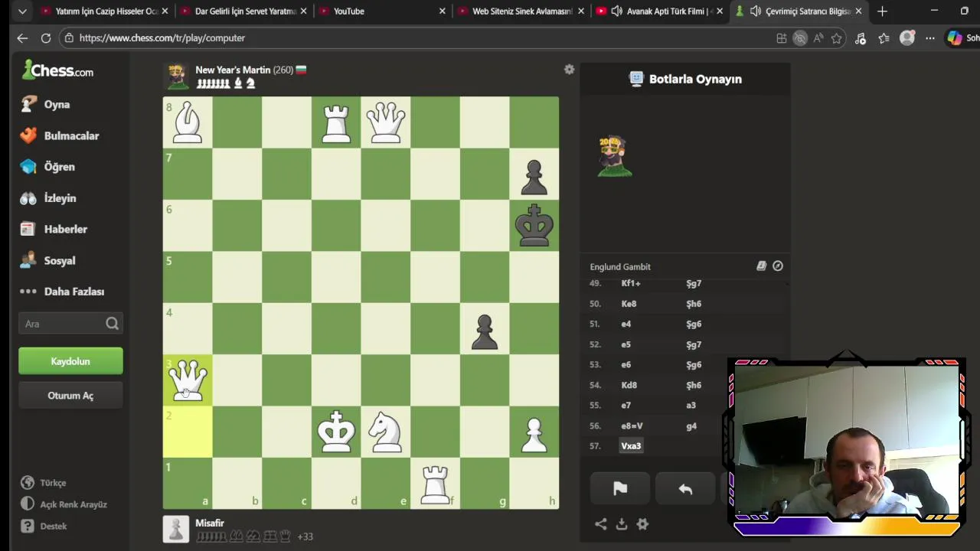This screenshot has height=551, width=980.
Task: Click the Oturum Aç login button
Action: (70, 396)
